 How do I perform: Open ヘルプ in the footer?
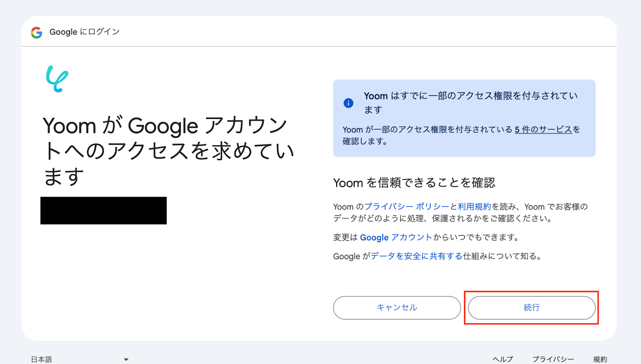503,359
